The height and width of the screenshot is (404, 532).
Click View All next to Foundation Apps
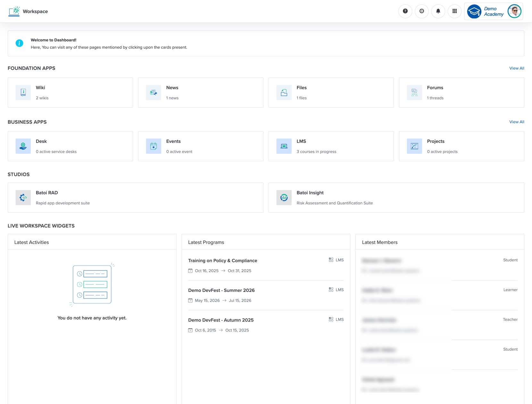(x=516, y=68)
